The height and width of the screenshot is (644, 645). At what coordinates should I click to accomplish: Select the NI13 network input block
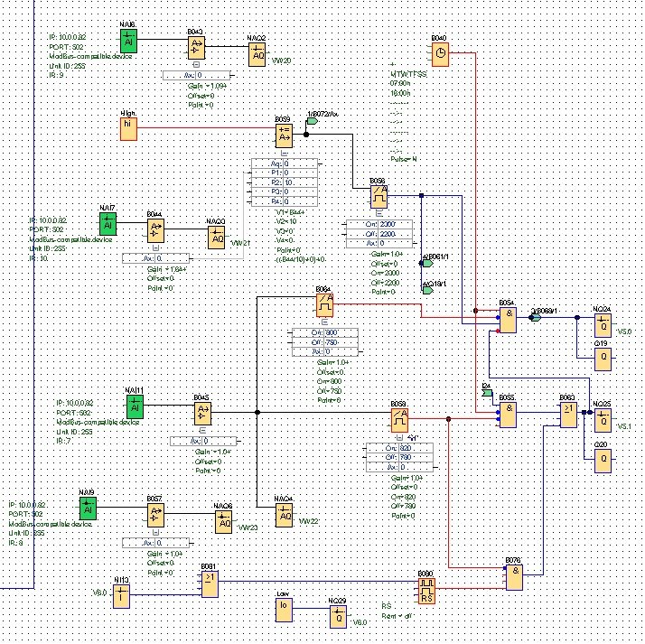pyautogui.click(x=121, y=593)
